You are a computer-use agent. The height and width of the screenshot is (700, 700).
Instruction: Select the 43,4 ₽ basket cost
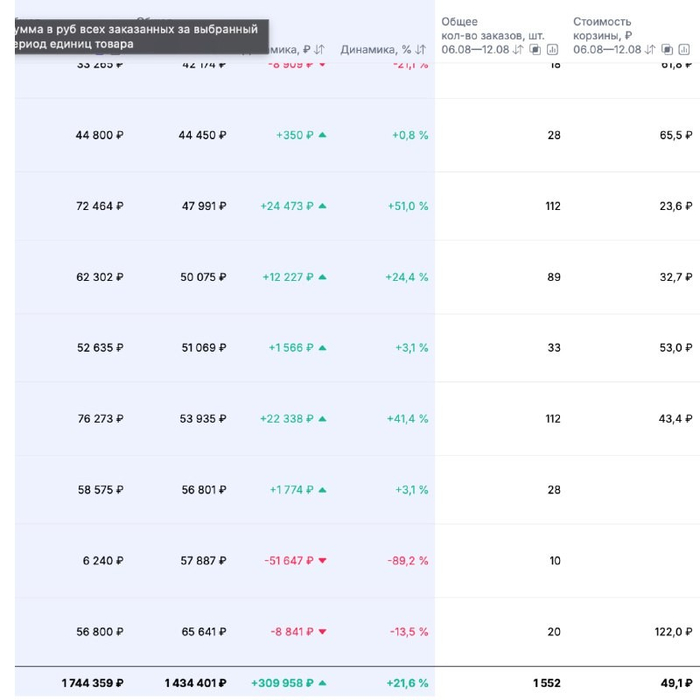[x=675, y=418]
